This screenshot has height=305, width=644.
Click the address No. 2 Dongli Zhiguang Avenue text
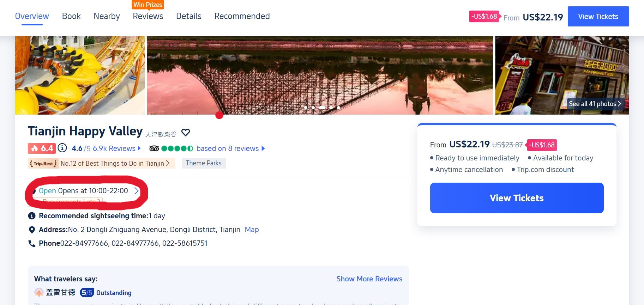[154, 230]
